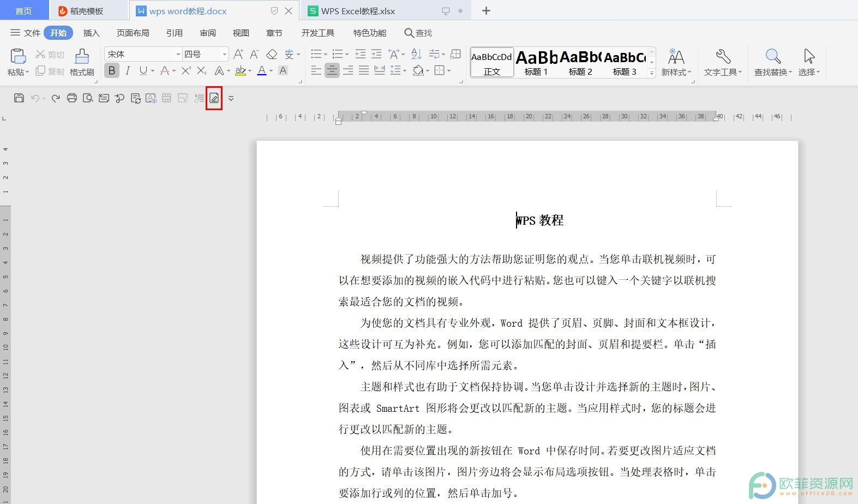Click the distributed alignment icon
Image resolution: width=858 pixels, height=504 pixels.
point(380,70)
